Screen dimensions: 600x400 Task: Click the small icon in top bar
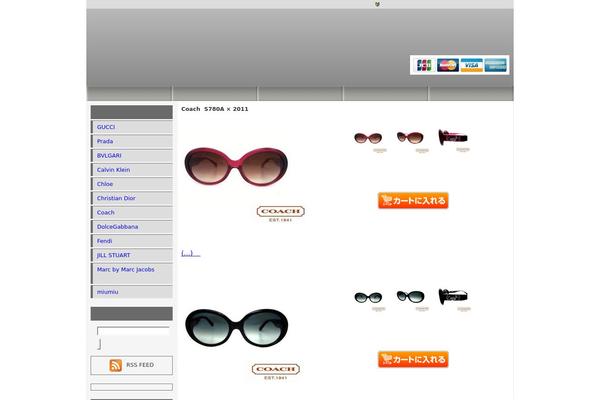pyautogui.click(x=377, y=4)
